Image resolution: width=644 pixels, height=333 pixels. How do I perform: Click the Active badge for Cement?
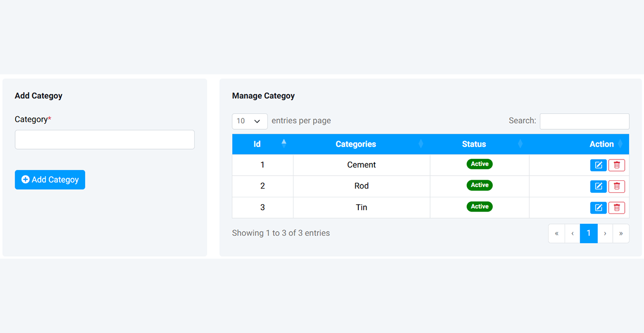point(479,164)
